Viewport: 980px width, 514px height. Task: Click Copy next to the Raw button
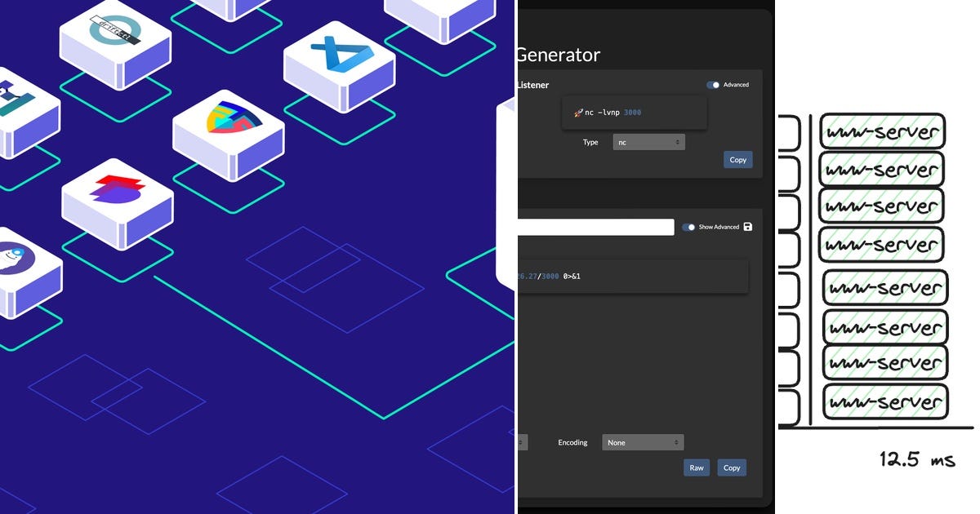click(x=732, y=467)
